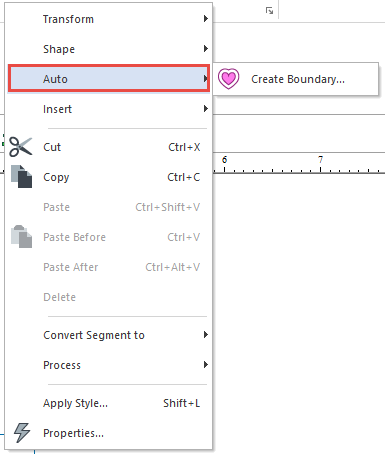Click the grayed Paste Before clipboard icon
Viewport: 385px width, 454px height.
point(21,237)
